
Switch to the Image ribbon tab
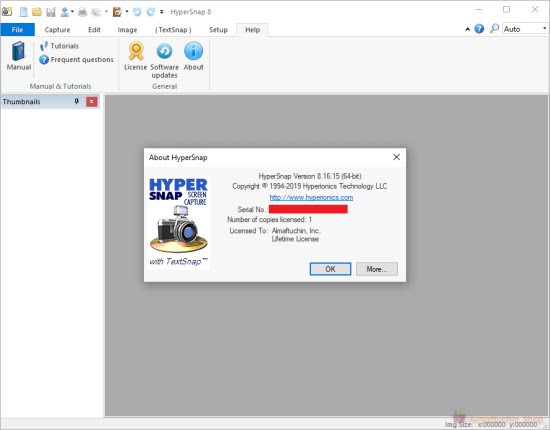click(x=127, y=30)
